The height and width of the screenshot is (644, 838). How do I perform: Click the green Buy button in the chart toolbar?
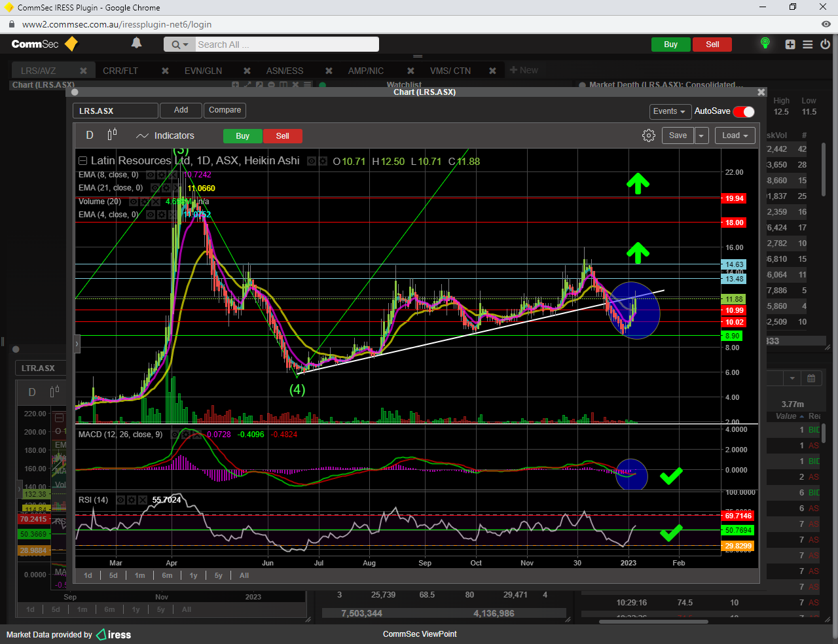(x=243, y=136)
